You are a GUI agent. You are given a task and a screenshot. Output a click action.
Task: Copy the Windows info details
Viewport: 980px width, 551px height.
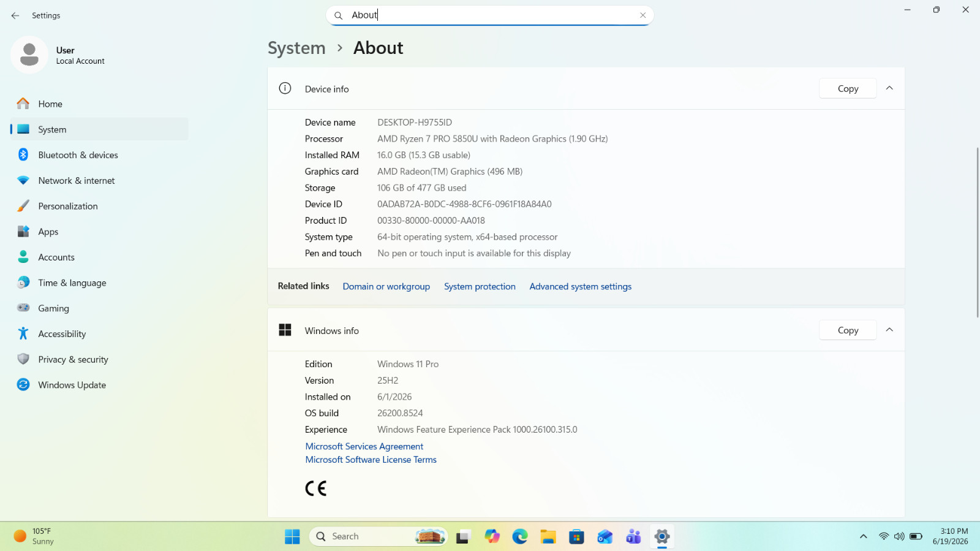848,330
